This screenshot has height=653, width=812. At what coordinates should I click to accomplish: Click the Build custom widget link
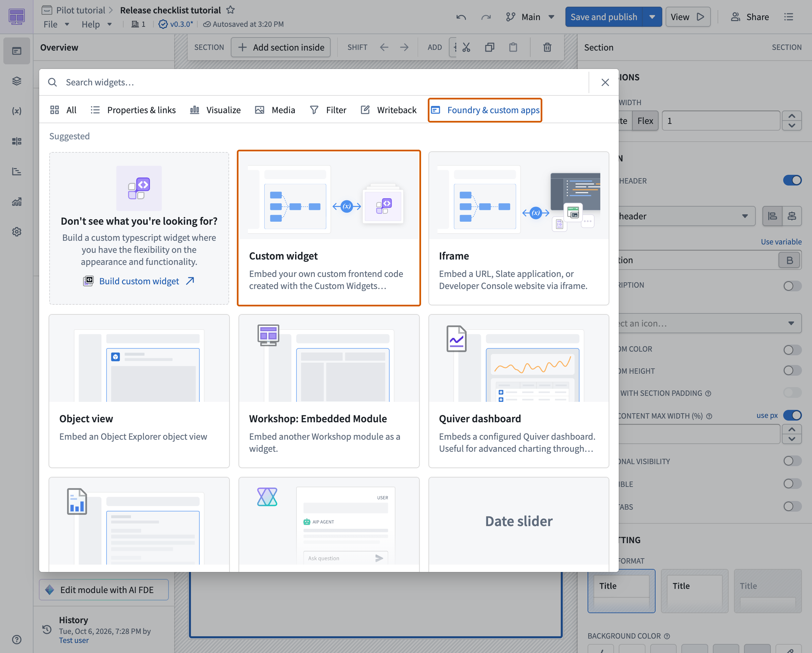coord(139,281)
